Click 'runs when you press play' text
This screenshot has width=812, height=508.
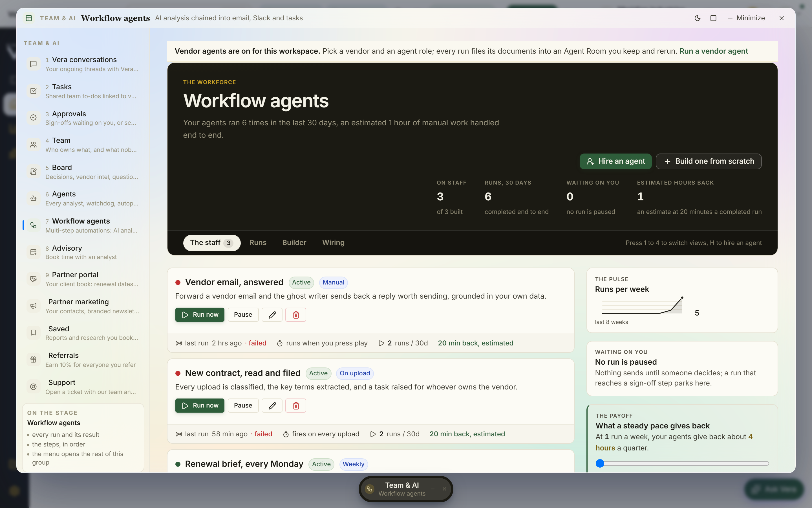326,343
